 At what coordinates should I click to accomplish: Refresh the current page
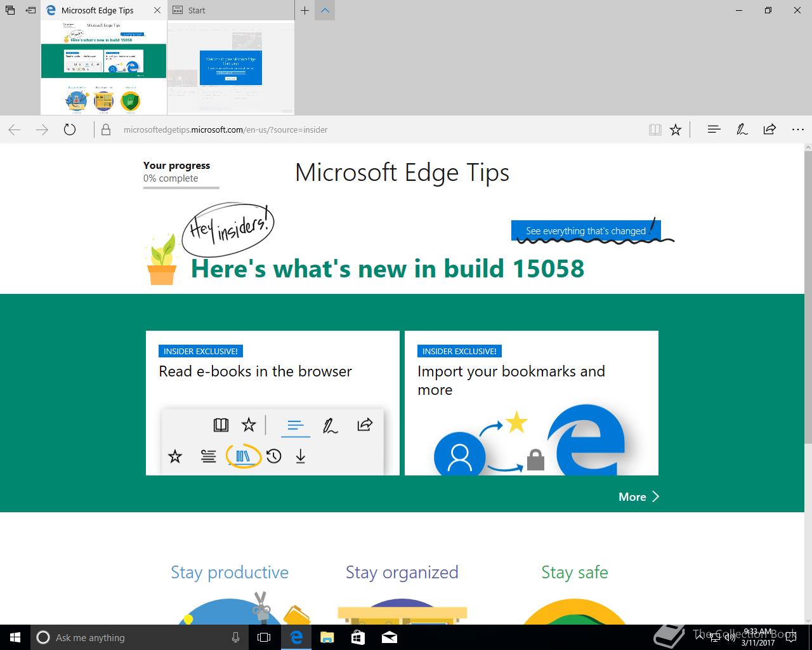click(x=70, y=129)
